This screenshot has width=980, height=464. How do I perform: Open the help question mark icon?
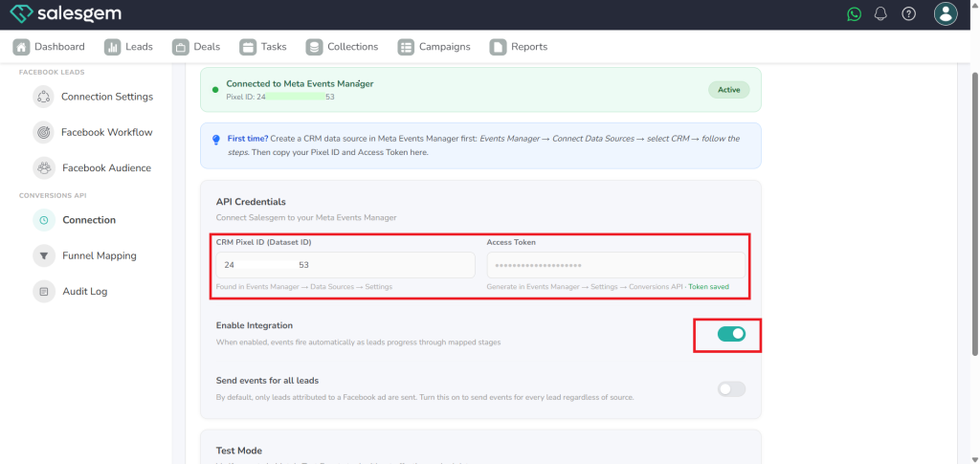coord(908,13)
